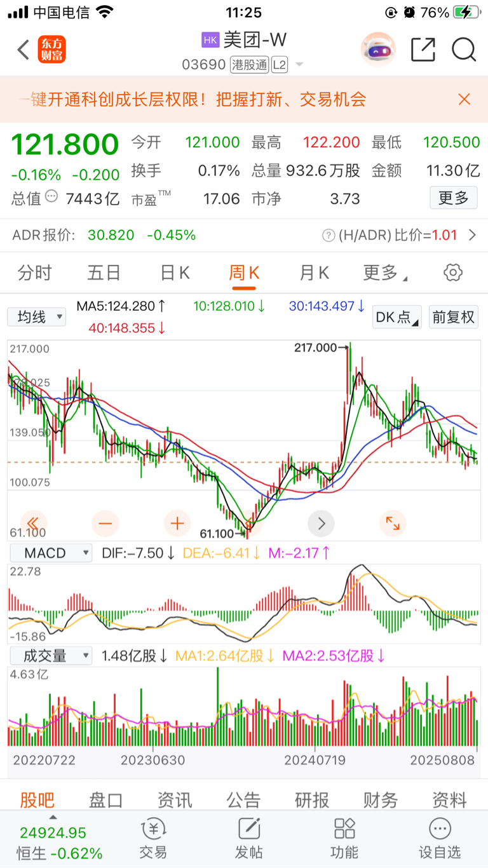Expand the 恒生 index bar arrow
Image resolution: width=488 pixels, height=868 pixels.
point(53,817)
